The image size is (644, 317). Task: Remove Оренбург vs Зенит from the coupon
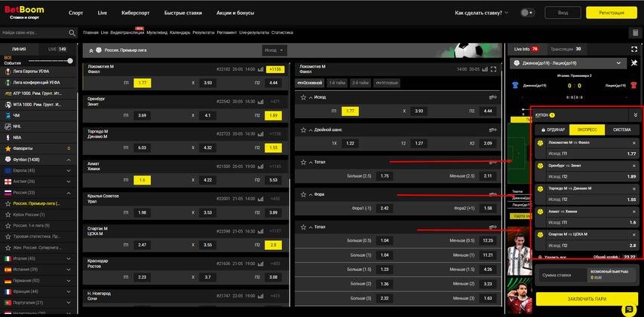point(633,165)
